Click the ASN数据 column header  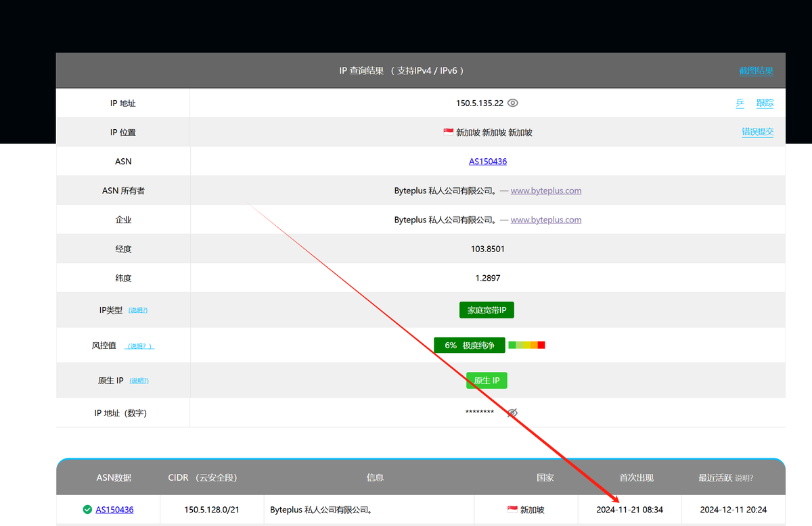114,477
